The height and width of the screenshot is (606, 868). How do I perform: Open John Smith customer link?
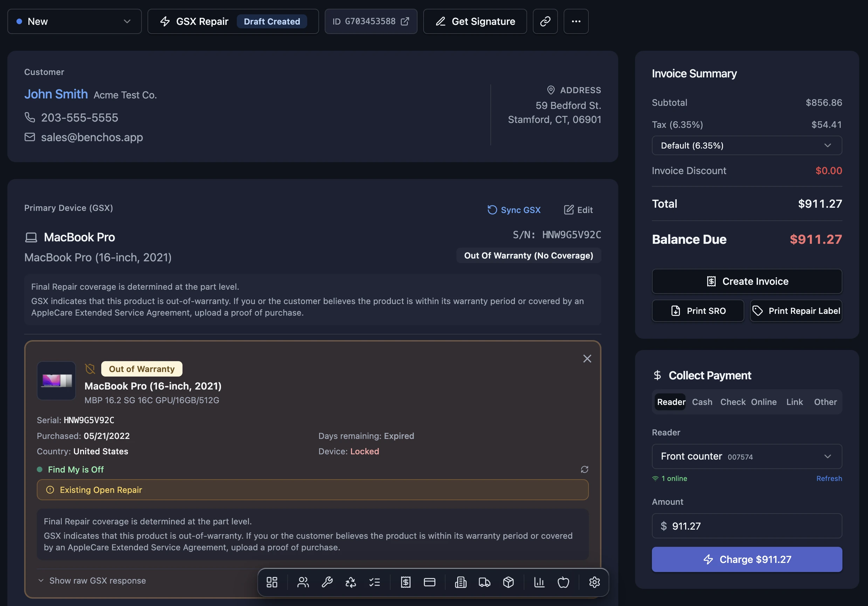point(56,94)
